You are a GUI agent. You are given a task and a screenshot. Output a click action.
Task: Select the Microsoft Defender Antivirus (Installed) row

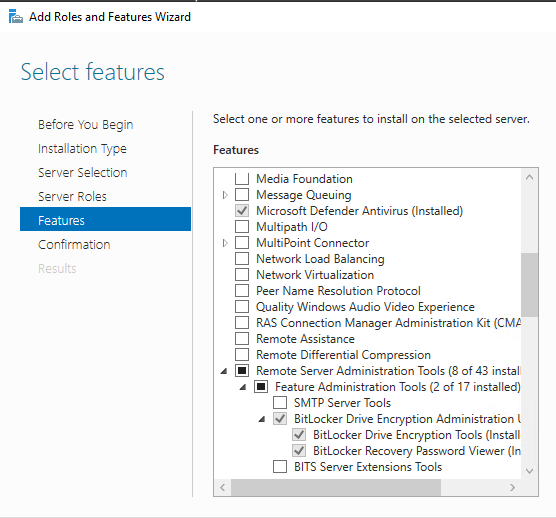359,211
